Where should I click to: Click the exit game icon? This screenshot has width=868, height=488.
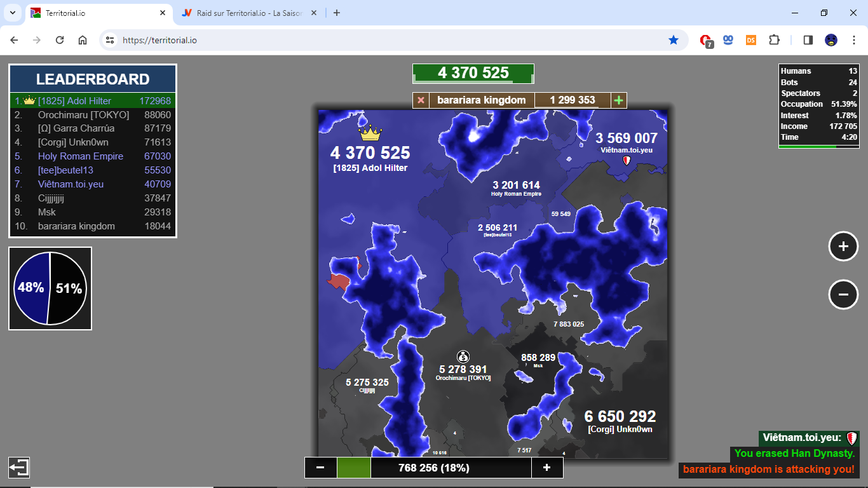pyautogui.click(x=18, y=468)
